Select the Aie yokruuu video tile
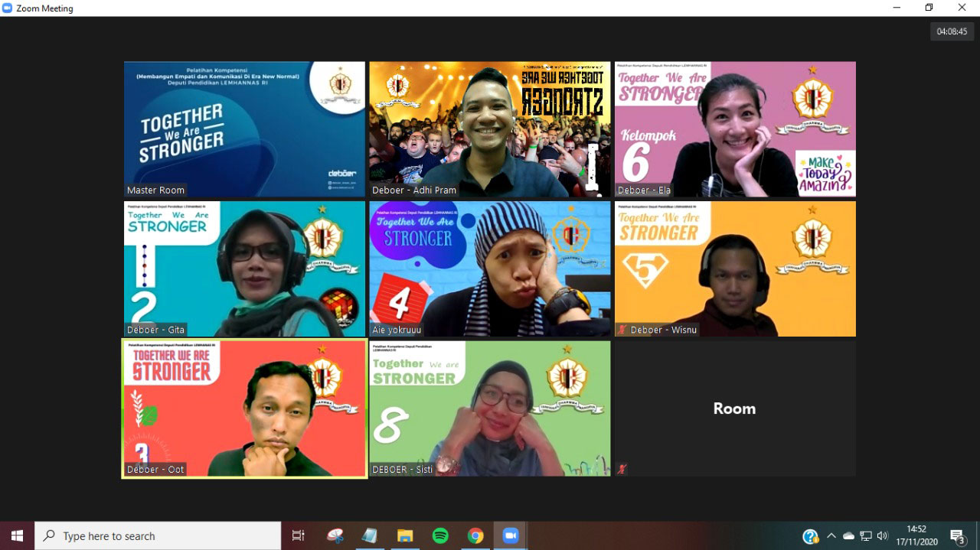Image resolution: width=980 pixels, height=550 pixels. click(x=489, y=268)
